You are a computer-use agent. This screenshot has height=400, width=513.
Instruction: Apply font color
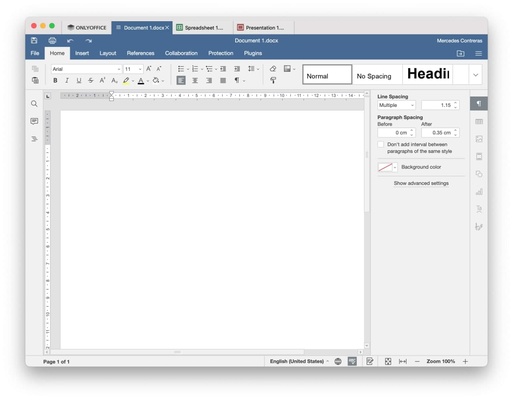141,80
